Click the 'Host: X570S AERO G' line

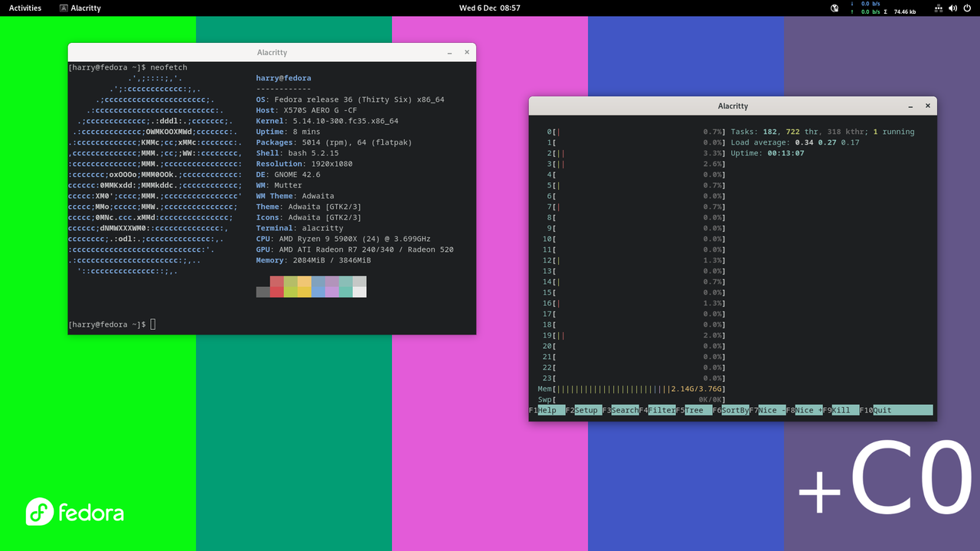click(x=306, y=110)
